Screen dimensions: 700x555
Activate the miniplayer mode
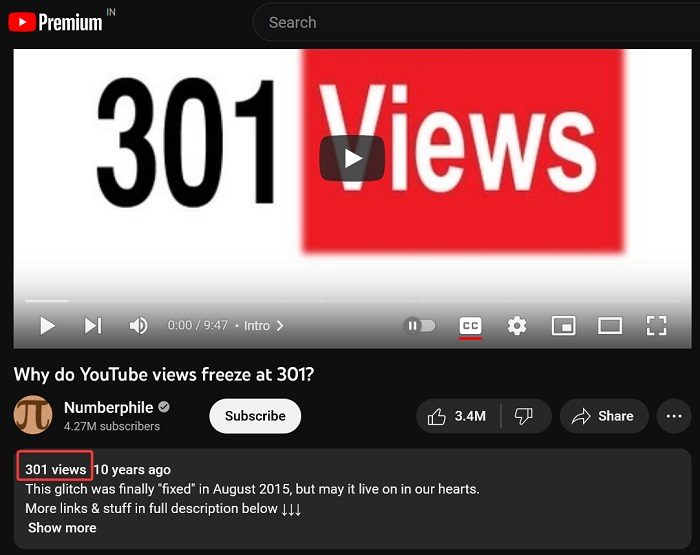point(563,325)
